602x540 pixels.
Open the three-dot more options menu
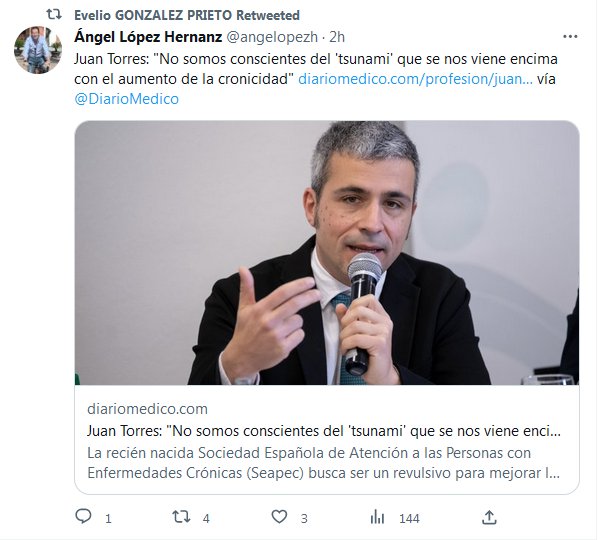tap(570, 36)
